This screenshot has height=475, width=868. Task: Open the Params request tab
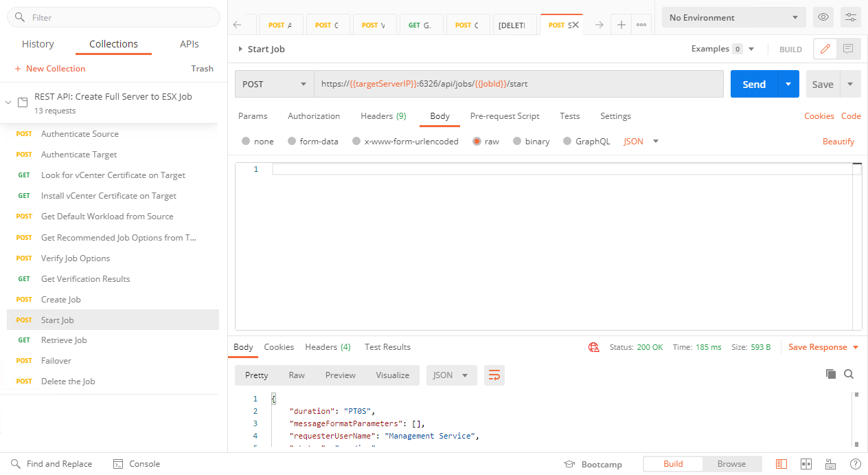pos(253,116)
